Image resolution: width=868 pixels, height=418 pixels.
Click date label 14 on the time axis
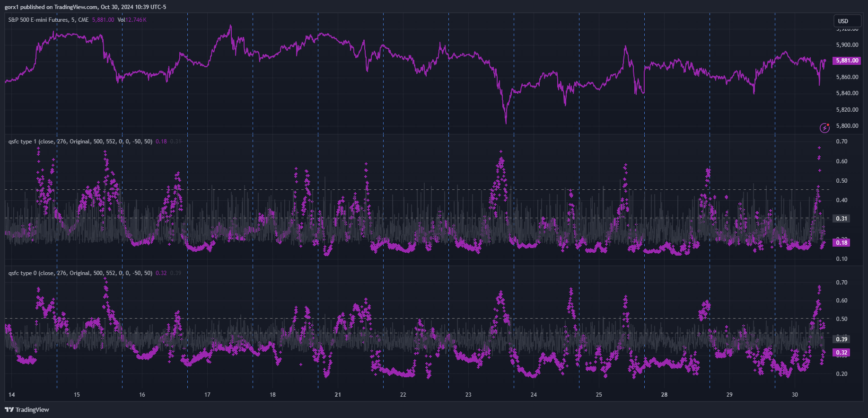[12, 395]
